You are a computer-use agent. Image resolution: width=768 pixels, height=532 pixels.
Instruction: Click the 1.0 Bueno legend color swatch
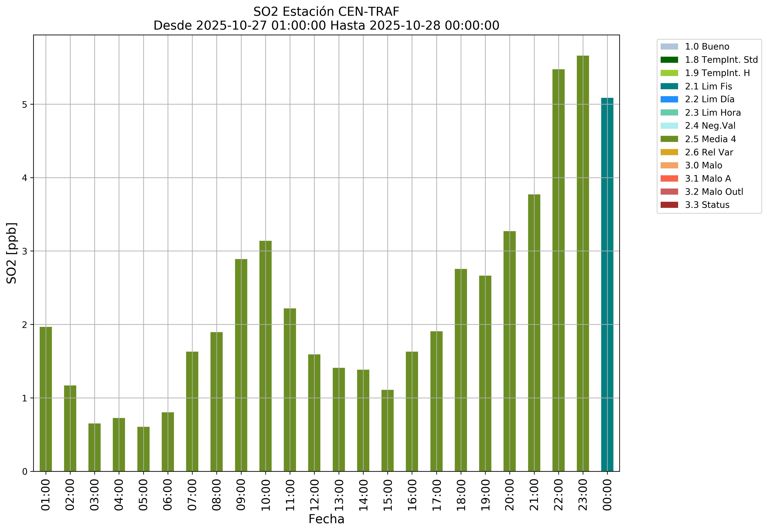669,47
